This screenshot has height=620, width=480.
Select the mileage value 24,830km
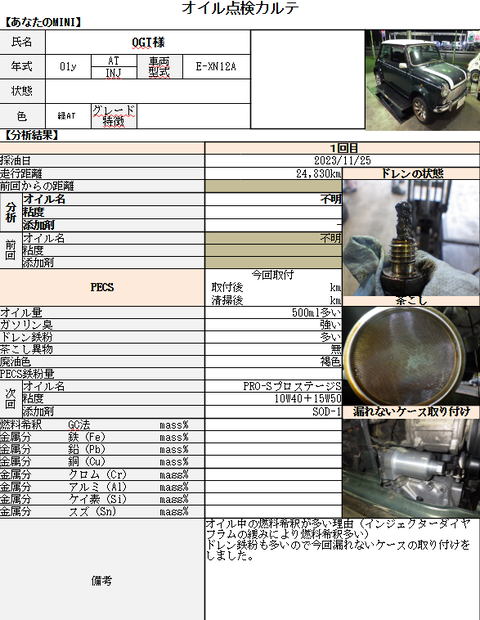(x=274, y=173)
